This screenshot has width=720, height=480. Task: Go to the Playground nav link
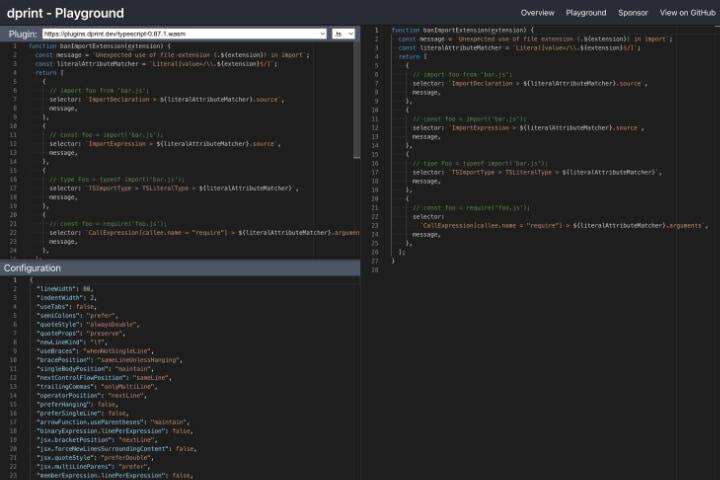pyautogui.click(x=586, y=13)
